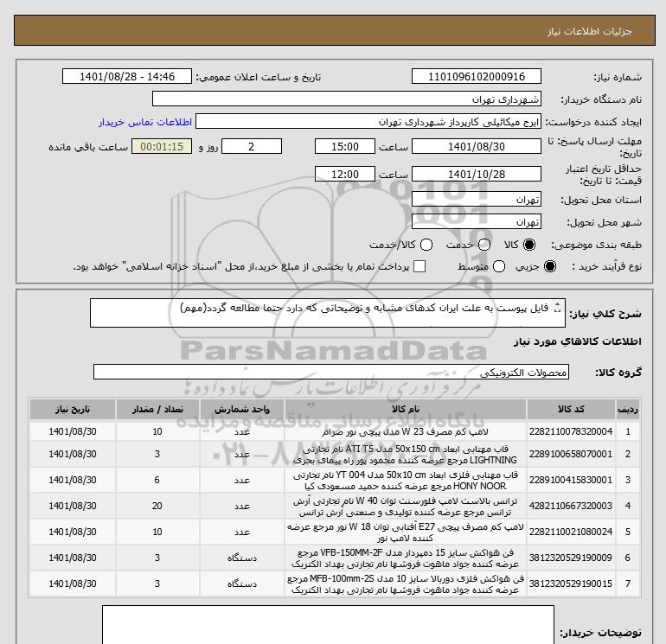Click the گروه کالا field محصولات الکترونیکی
The width and height of the screenshot is (666, 644).
(x=331, y=373)
